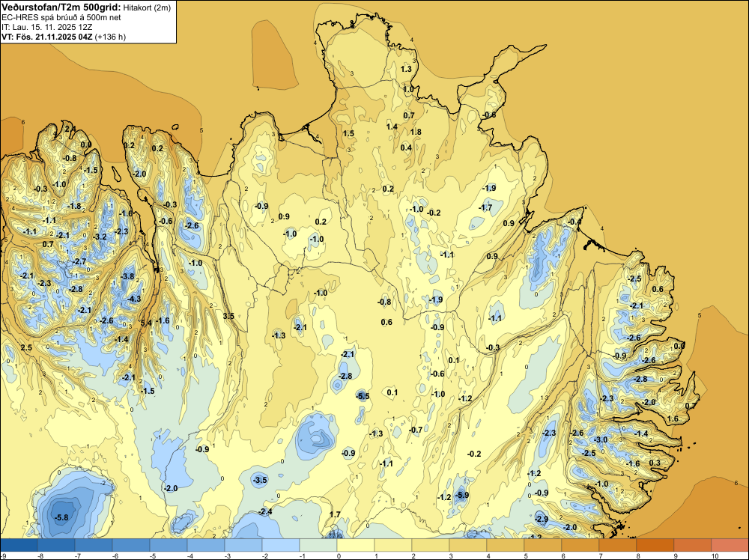749x560 pixels.
Task: Click the positive 1.0 temperature label
Action: (x=408, y=89)
